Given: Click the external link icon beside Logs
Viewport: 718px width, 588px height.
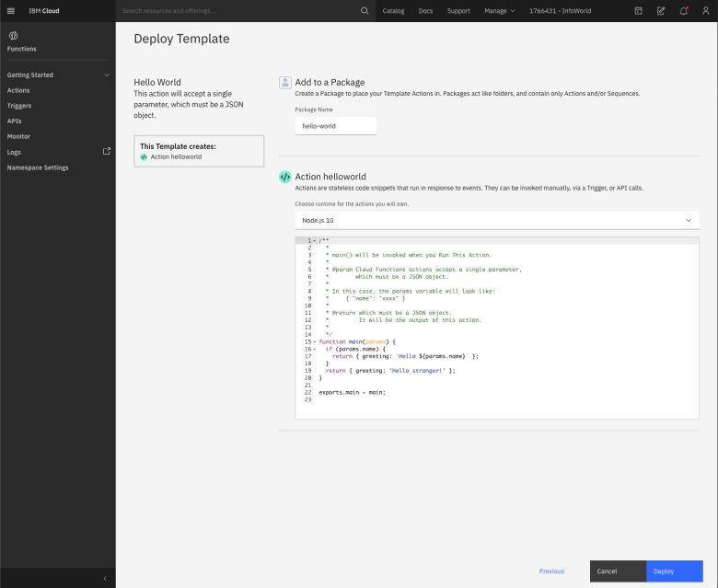Looking at the screenshot, I should [107, 152].
